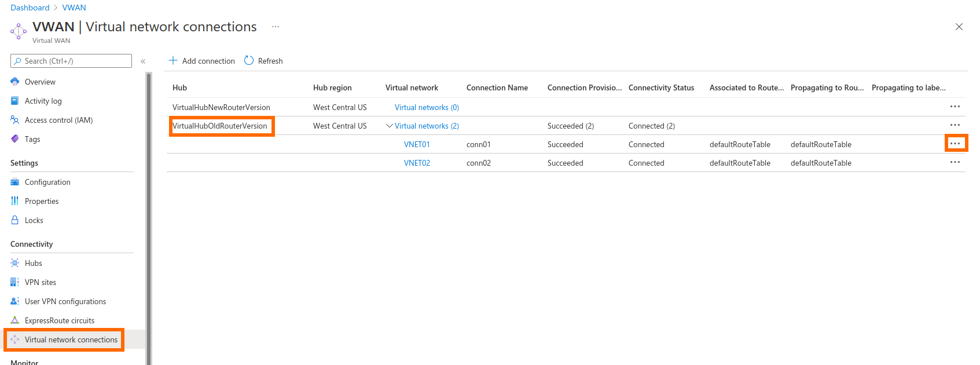Image resolution: width=980 pixels, height=365 pixels.
Task: Collapse the sidebar using the double-chevron button
Action: tap(143, 60)
